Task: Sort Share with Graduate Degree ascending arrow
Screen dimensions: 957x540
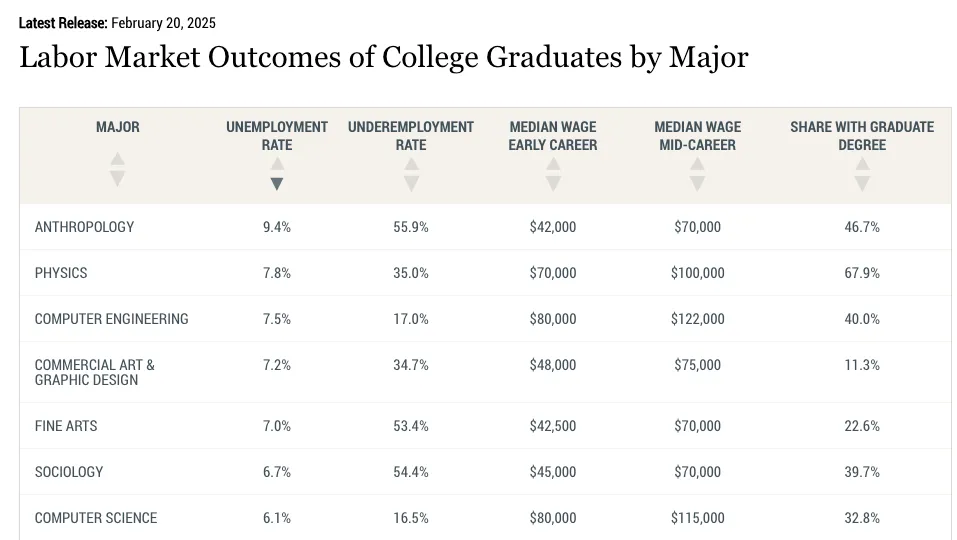Action: pos(862,165)
